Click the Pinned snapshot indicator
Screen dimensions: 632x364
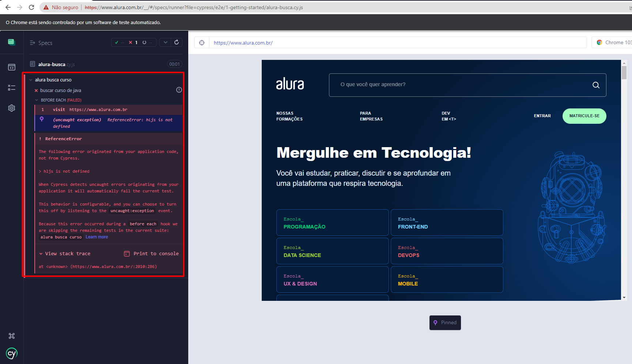[x=445, y=323]
